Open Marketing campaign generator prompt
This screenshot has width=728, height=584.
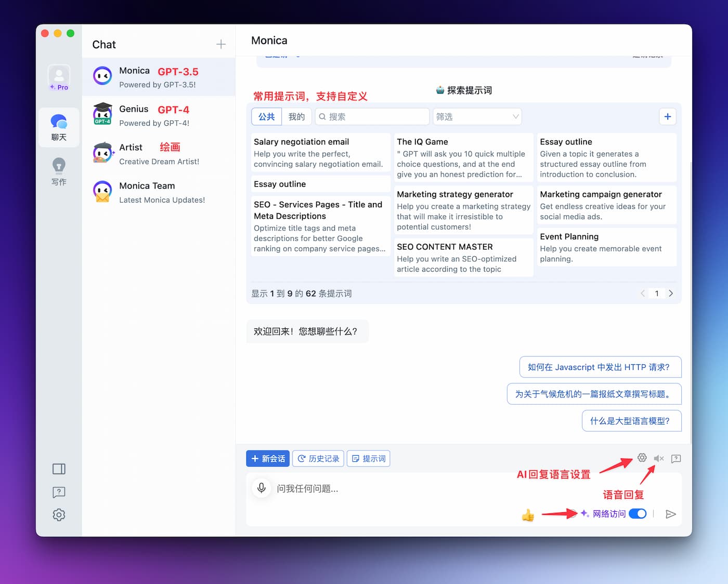tap(606, 205)
